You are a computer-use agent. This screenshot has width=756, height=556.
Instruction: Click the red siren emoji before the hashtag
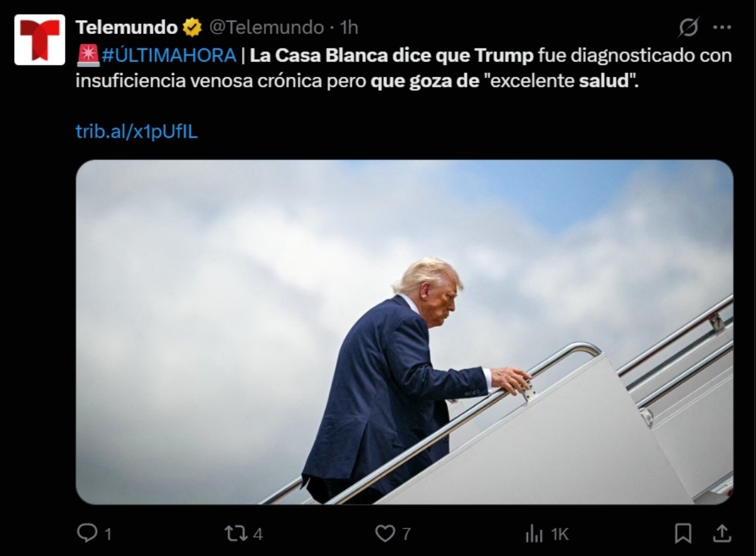[88, 55]
